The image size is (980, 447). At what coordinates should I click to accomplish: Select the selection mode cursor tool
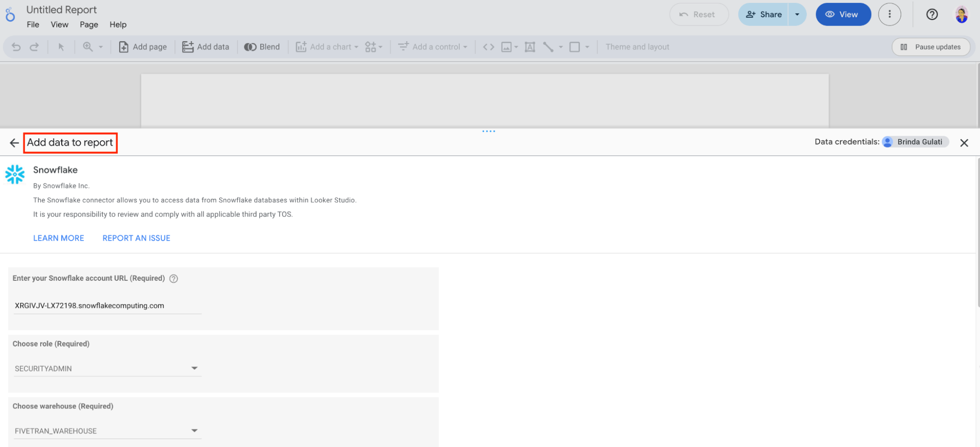tap(61, 47)
